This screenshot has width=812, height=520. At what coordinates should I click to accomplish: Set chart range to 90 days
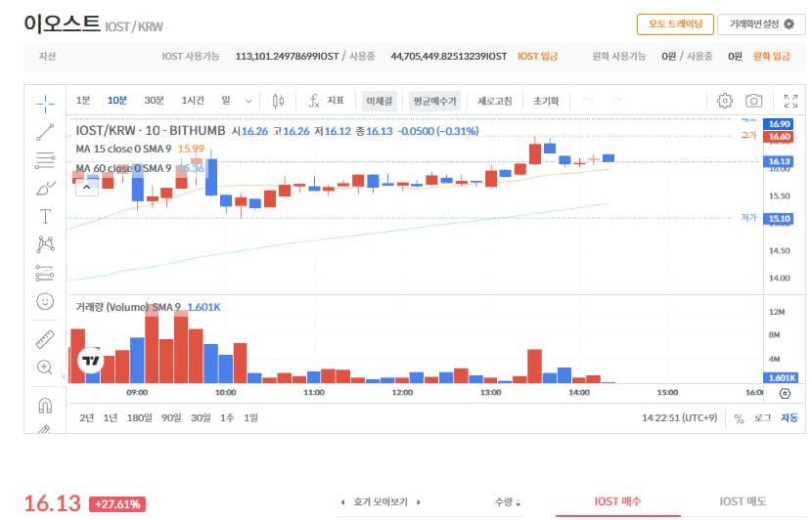[x=171, y=418]
